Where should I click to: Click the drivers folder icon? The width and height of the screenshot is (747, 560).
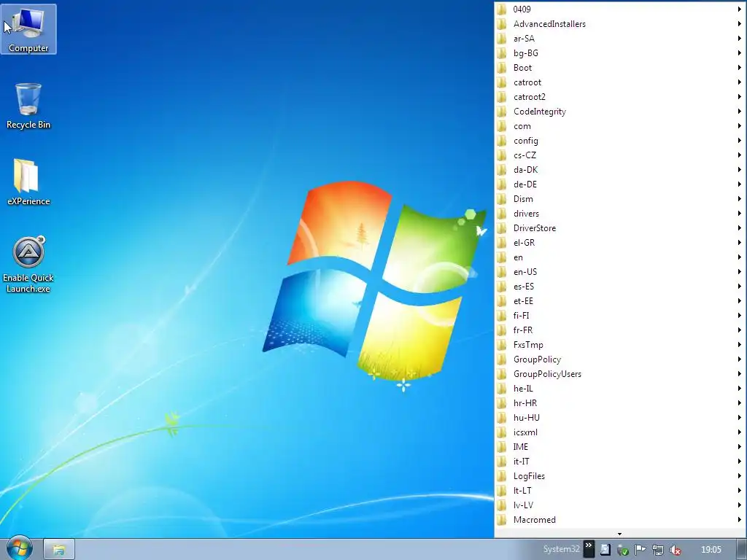pyautogui.click(x=501, y=214)
